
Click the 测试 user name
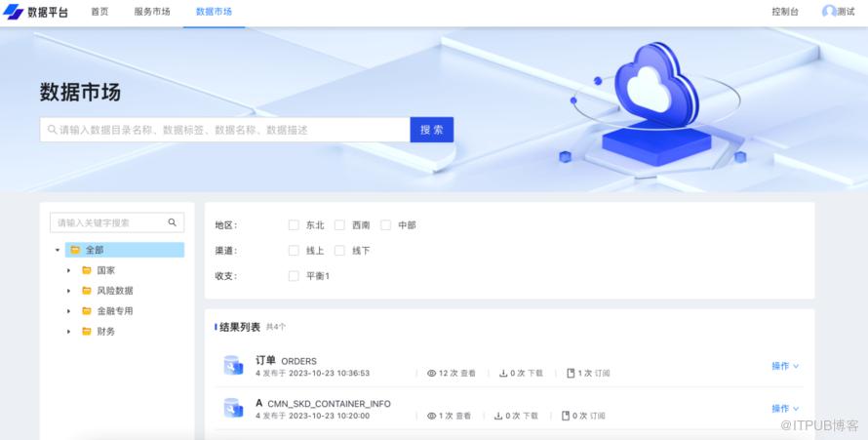pyautogui.click(x=846, y=12)
